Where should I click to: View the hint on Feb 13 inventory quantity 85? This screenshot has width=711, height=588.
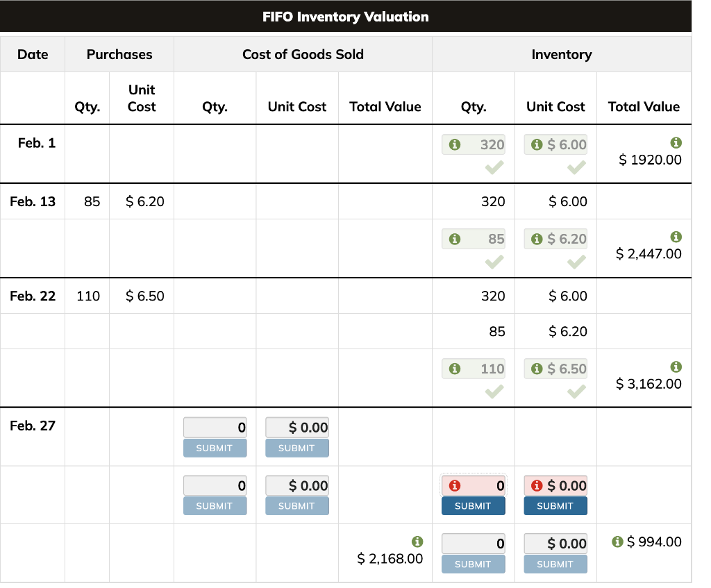(x=456, y=238)
